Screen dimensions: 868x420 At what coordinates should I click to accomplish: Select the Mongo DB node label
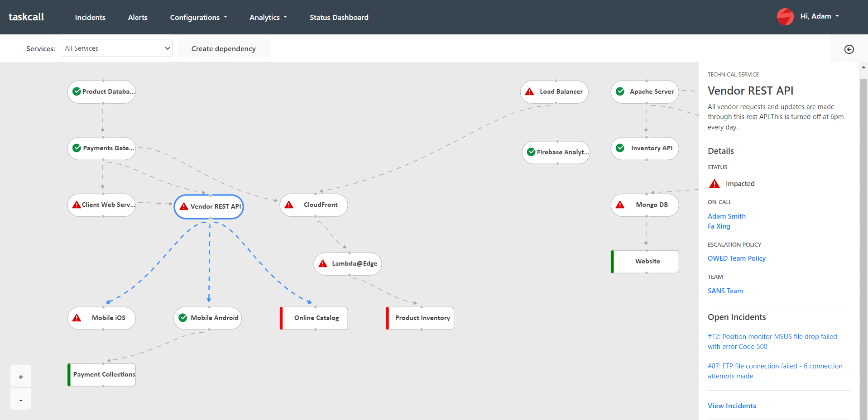tap(652, 205)
